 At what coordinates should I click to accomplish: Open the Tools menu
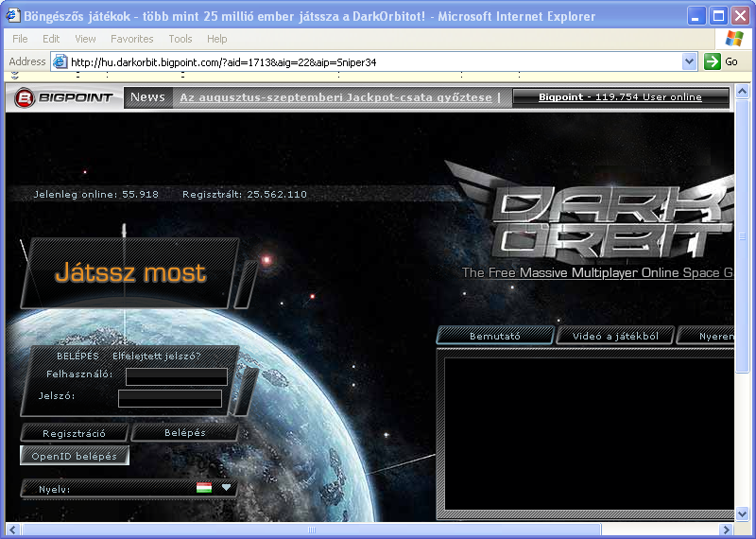tap(180, 39)
